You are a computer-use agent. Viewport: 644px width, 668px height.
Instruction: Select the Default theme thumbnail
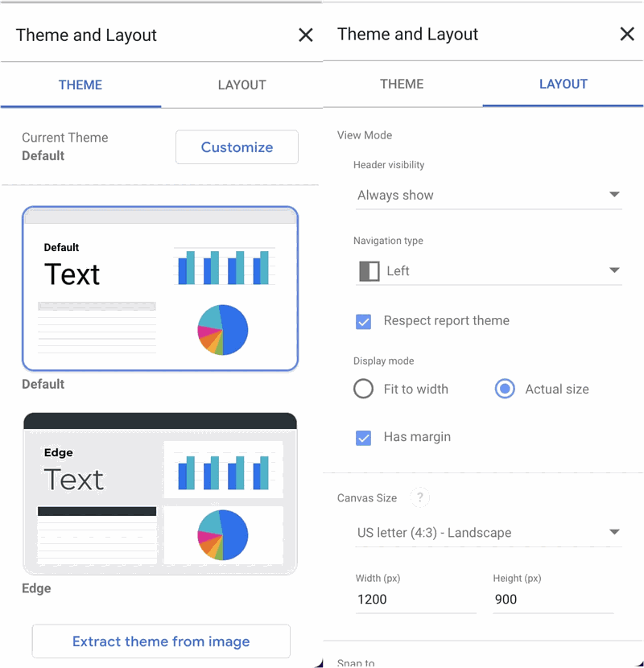[x=160, y=289]
